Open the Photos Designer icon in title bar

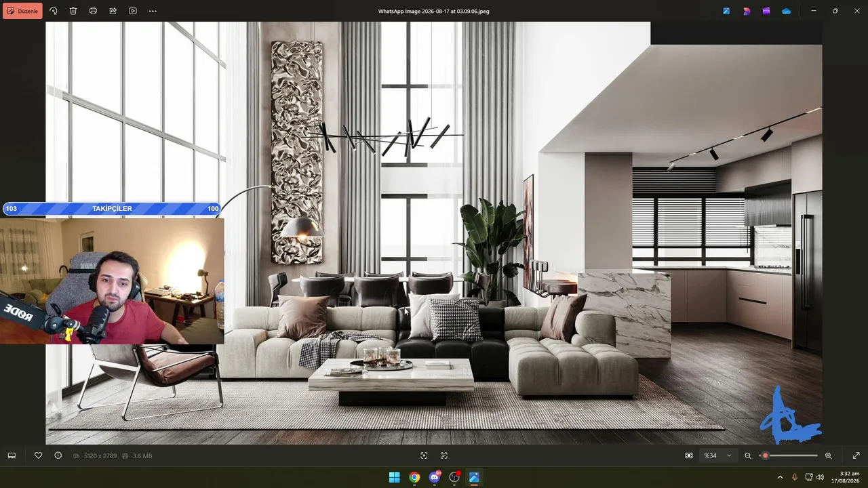click(726, 11)
